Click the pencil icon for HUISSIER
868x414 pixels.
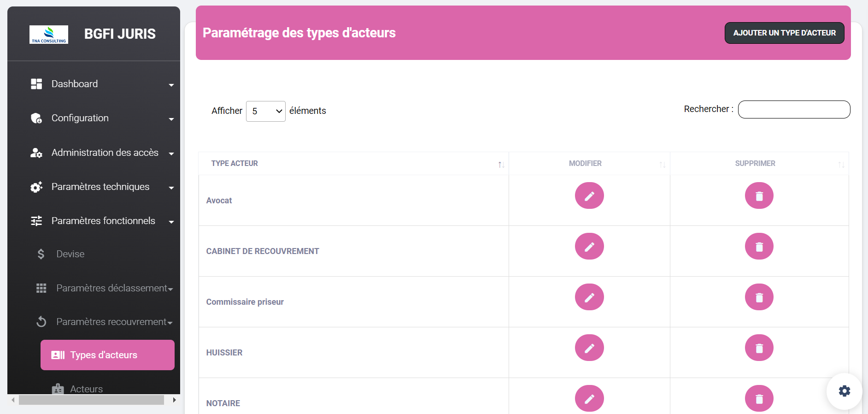(589, 348)
